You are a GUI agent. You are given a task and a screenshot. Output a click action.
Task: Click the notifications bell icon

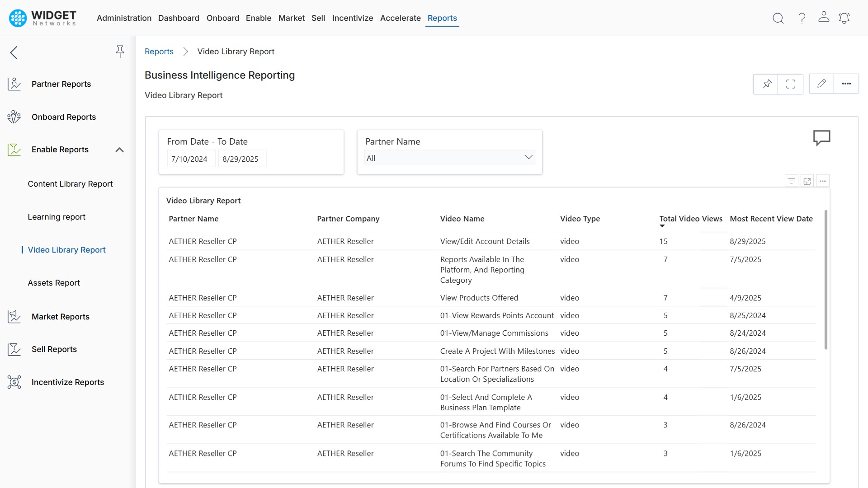(x=844, y=18)
